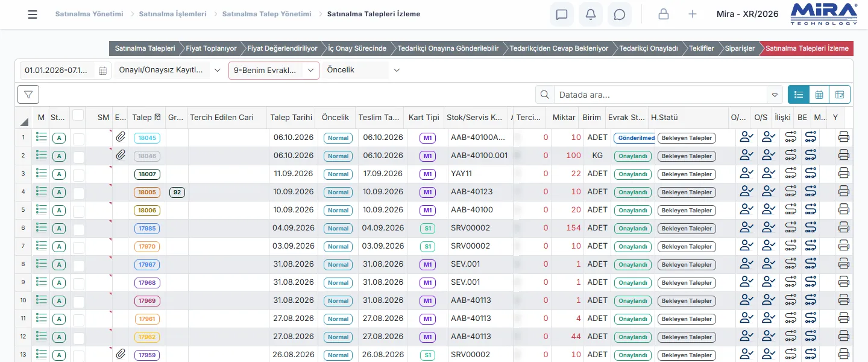This screenshot has width=868, height=362.
Task: Go to the Fiyat Toplanıyor stage tab
Action: [211, 48]
